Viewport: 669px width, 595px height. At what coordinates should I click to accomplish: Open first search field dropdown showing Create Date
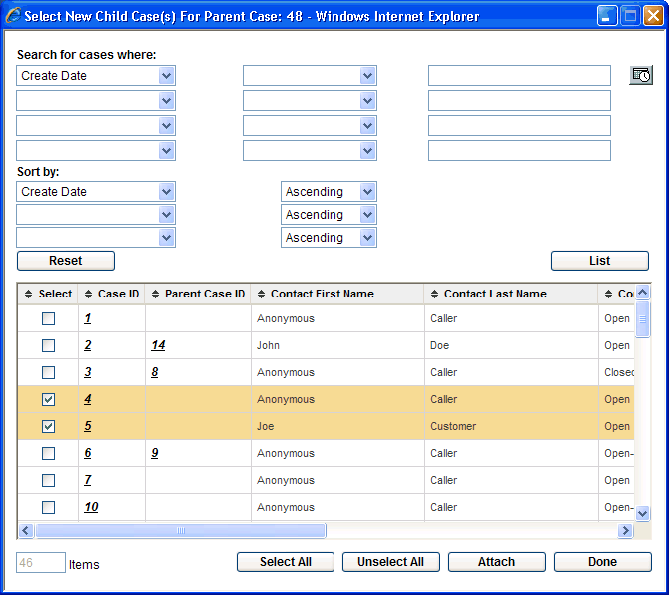pyautogui.click(x=96, y=75)
